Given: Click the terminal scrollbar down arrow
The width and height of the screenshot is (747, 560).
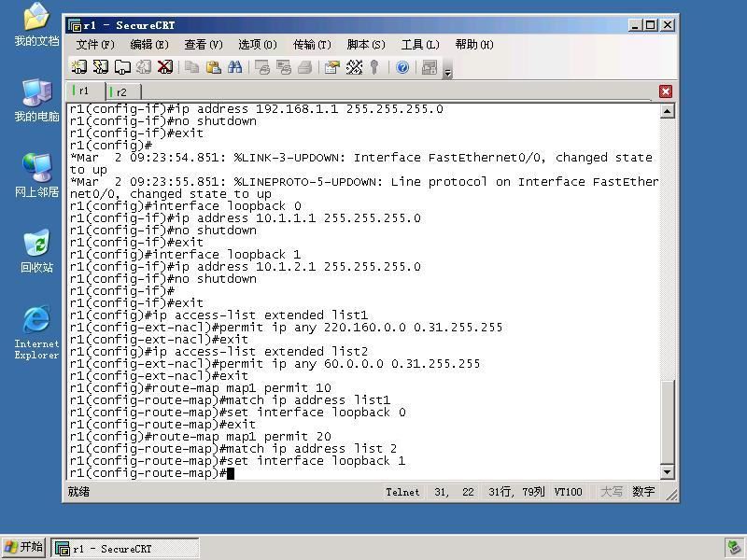Looking at the screenshot, I should pos(667,472).
